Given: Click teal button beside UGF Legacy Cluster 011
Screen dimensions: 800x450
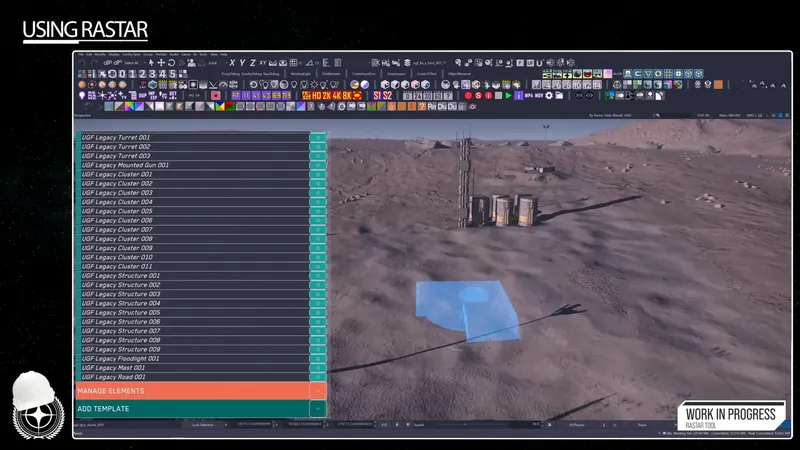Looking at the screenshot, I should coord(317,266).
